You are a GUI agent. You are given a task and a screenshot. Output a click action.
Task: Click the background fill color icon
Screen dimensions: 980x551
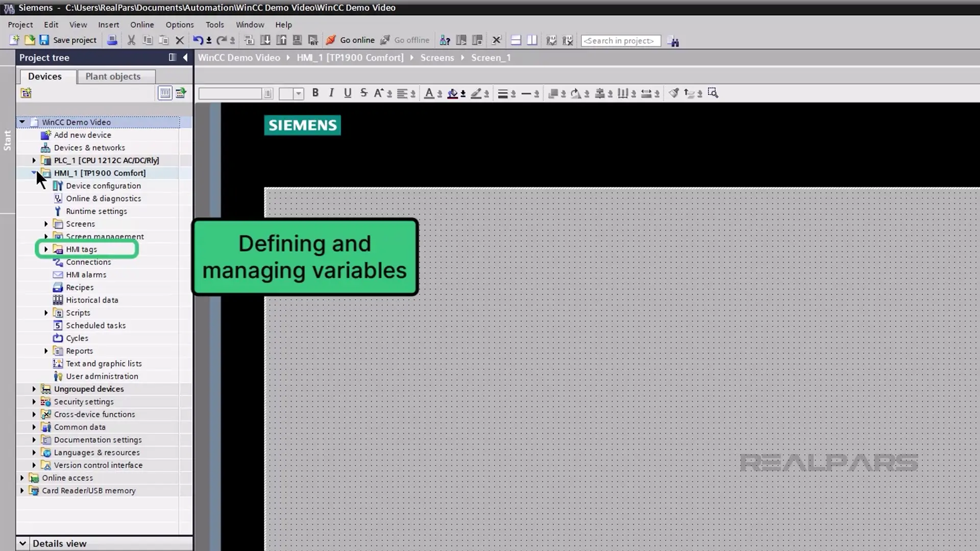(x=453, y=93)
